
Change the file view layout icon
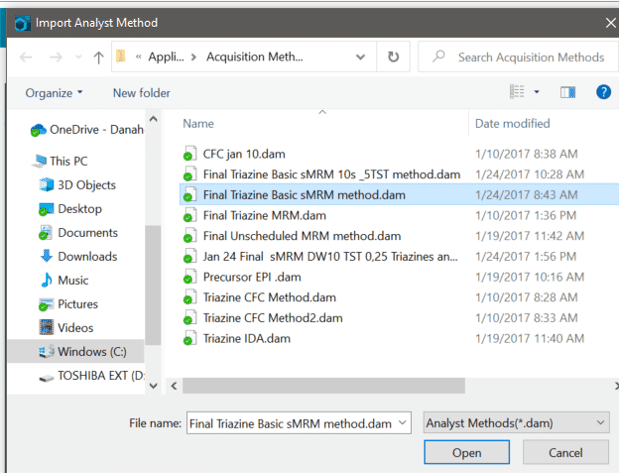[x=517, y=92]
